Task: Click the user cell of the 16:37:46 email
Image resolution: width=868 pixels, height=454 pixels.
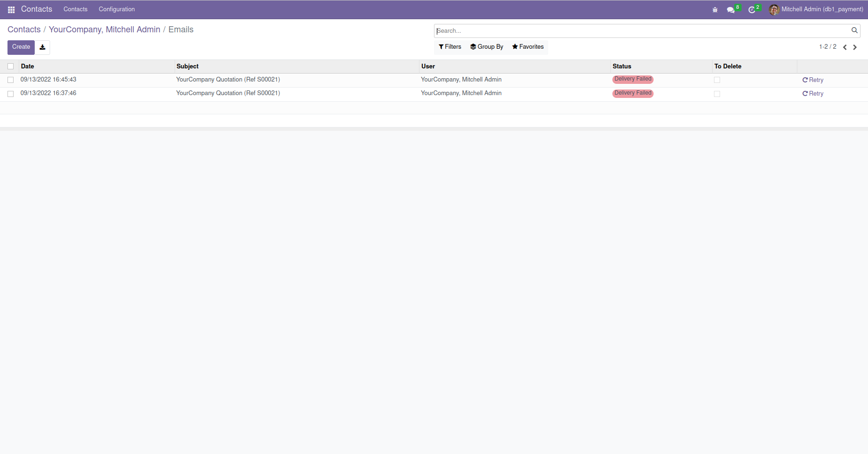Action: [461, 93]
